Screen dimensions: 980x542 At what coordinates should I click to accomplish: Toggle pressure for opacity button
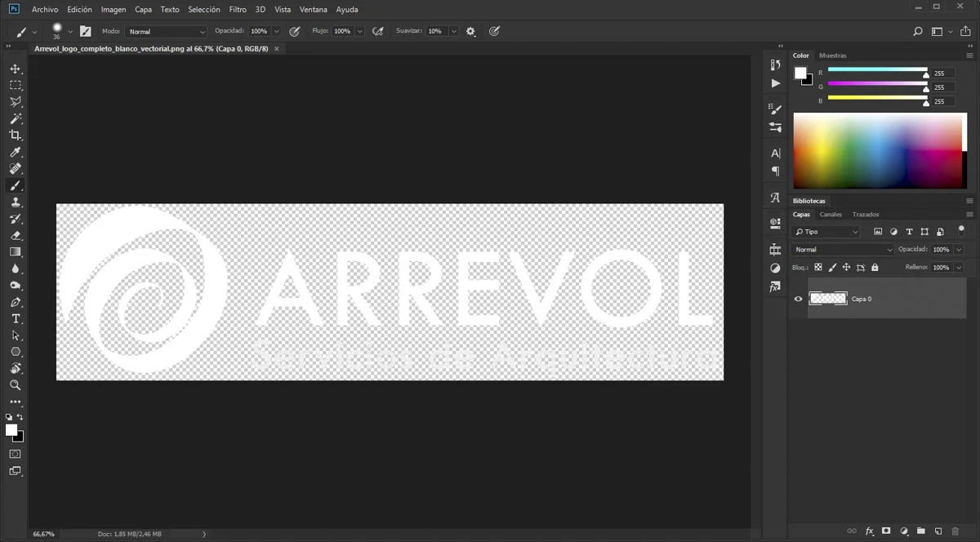295,31
